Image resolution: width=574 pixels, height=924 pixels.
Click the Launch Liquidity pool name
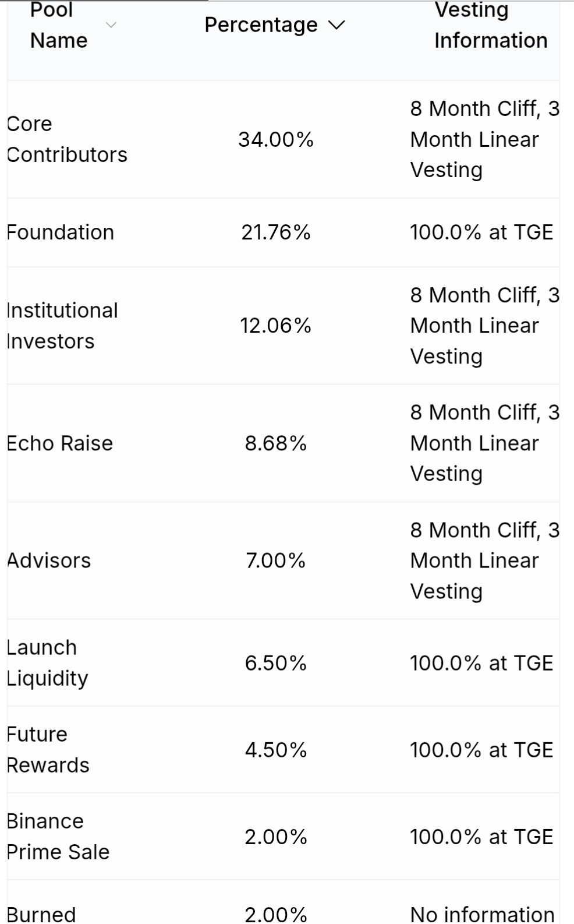tap(47, 663)
